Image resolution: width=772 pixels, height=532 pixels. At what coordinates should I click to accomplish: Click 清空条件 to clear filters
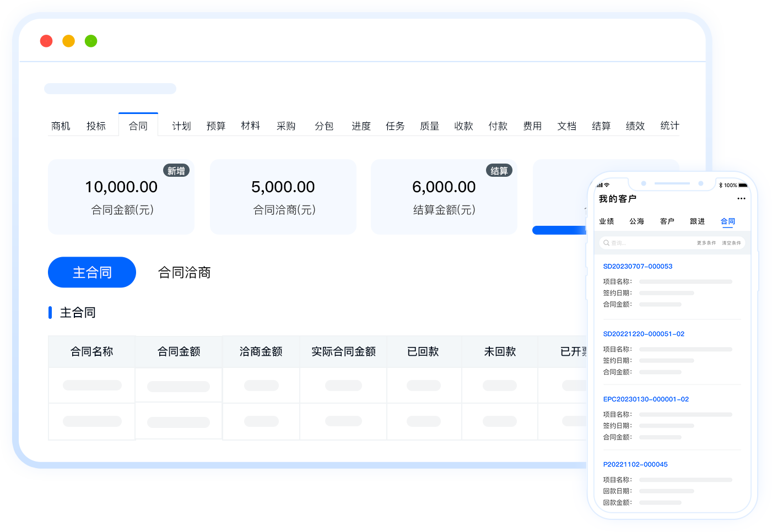731,243
